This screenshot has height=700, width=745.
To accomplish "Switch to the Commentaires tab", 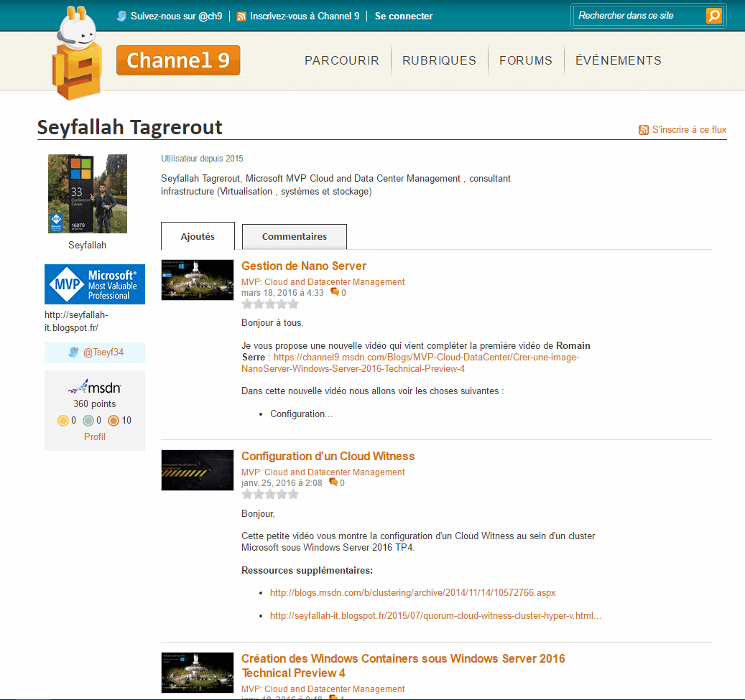I will 294,236.
